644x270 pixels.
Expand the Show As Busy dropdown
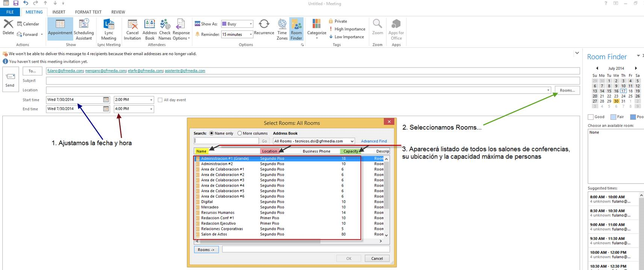[250, 24]
